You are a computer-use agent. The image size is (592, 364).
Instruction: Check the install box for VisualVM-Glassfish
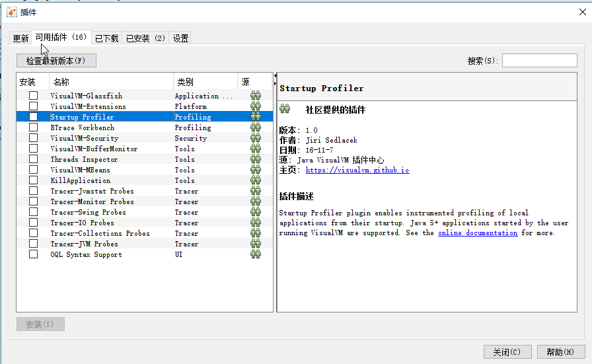click(x=33, y=96)
